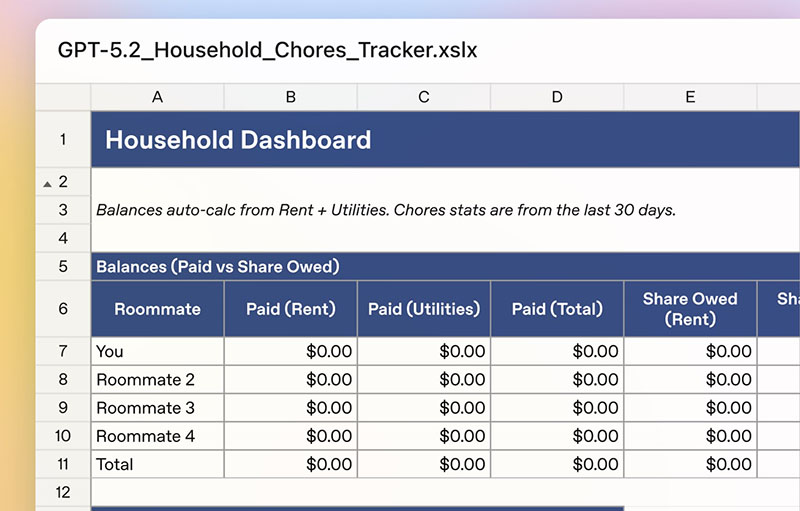800x511 pixels.
Task: Select the Roommate 3 name cell
Action: 157,408
